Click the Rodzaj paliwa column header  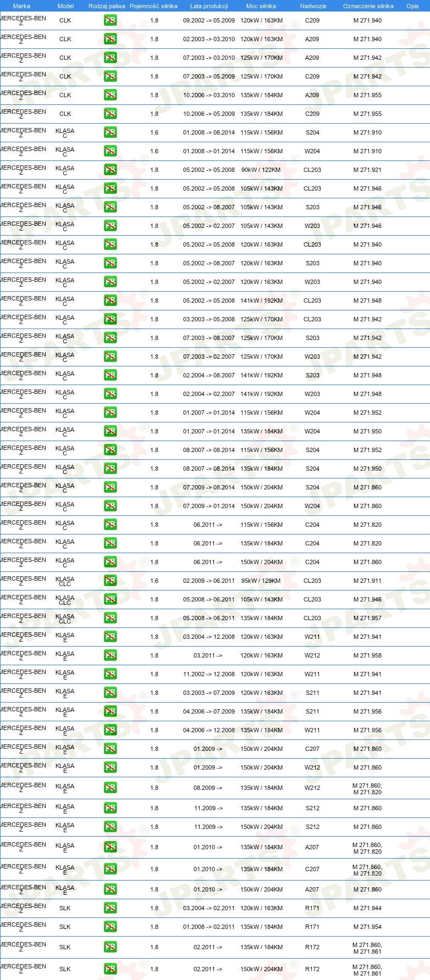pyautogui.click(x=107, y=6)
